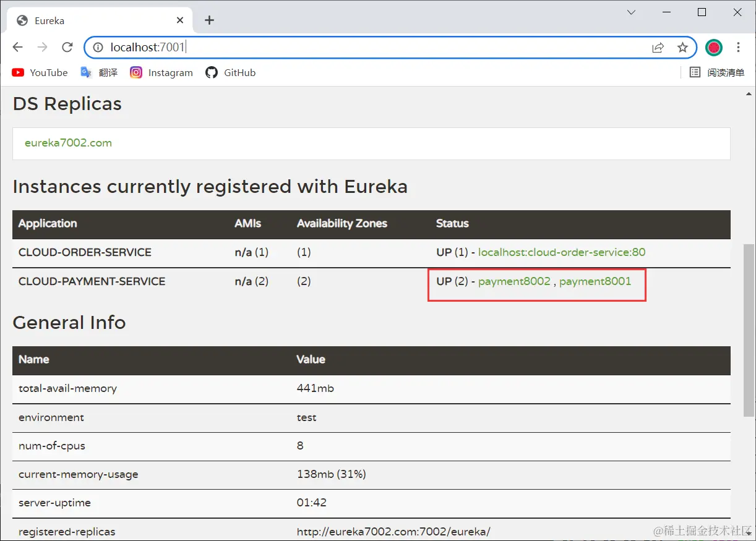Viewport: 756px width, 541px height.
Task: Click the Status column header
Action: [452, 224]
